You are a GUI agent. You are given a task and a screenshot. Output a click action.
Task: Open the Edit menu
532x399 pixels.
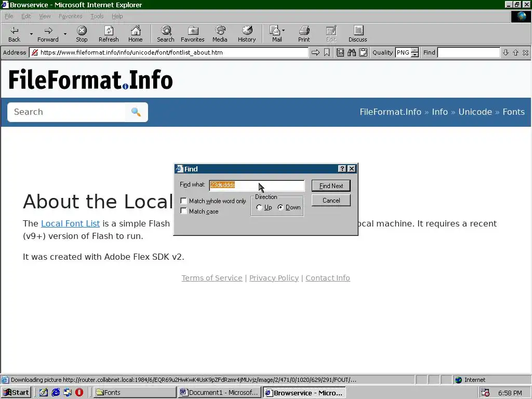pyautogui.click(x=26, y=16)
